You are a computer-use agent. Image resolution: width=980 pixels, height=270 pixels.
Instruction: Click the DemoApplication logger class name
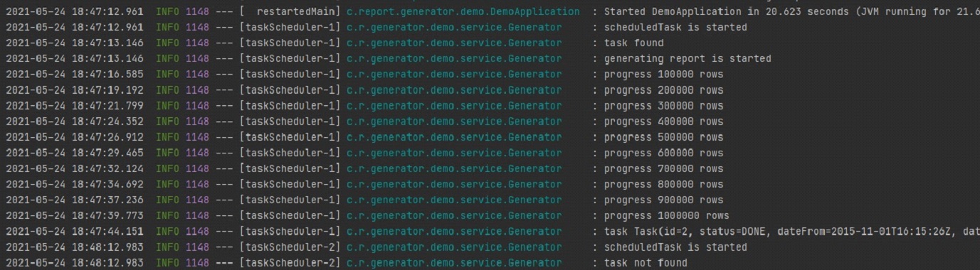tap(463, 12)
